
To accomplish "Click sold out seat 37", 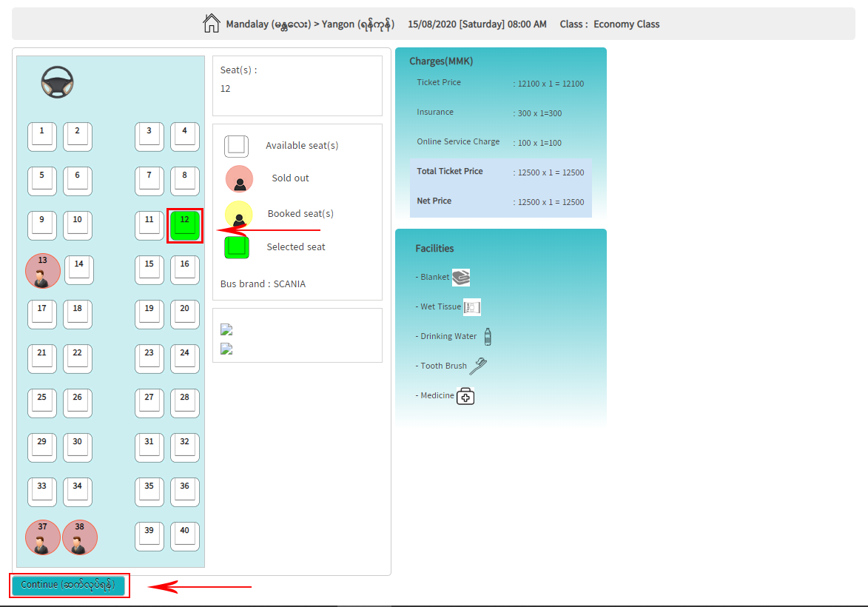I will (x=43, y=537).
